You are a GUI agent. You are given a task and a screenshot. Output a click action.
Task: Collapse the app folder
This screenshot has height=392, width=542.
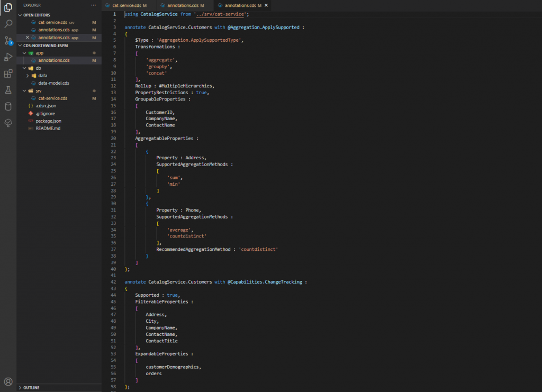point(24,53)
